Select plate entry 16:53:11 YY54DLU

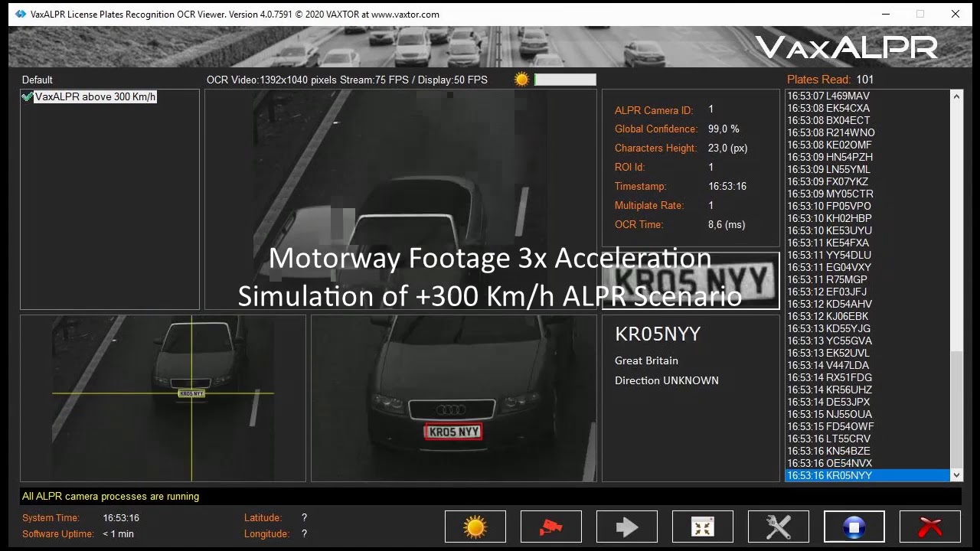coord(868,255)
